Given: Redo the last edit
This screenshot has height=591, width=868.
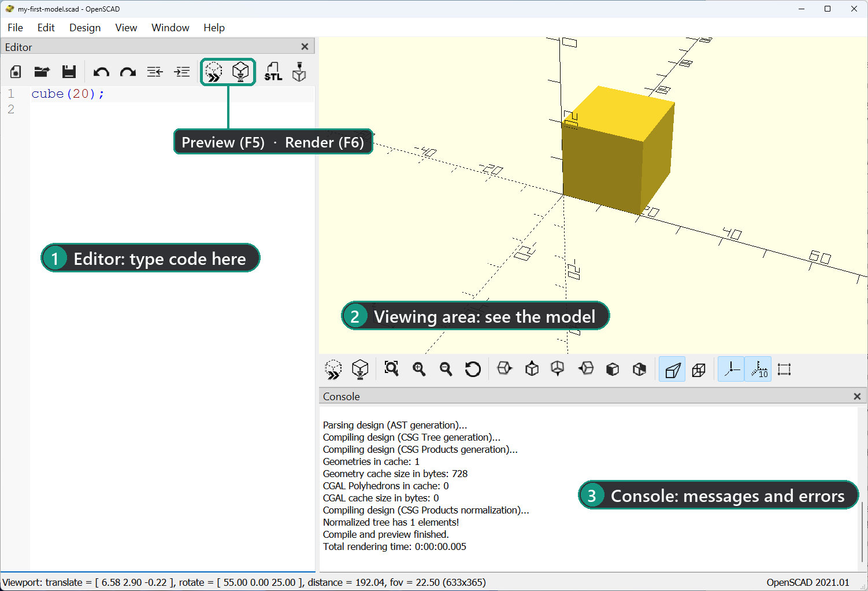Looking at the screenshot, I should click(x=128, y=72).
